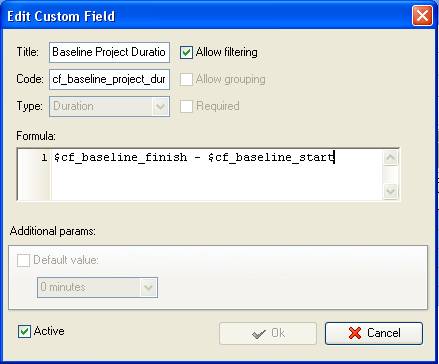Click the checkmark icon on Ok

click(259, 333)
